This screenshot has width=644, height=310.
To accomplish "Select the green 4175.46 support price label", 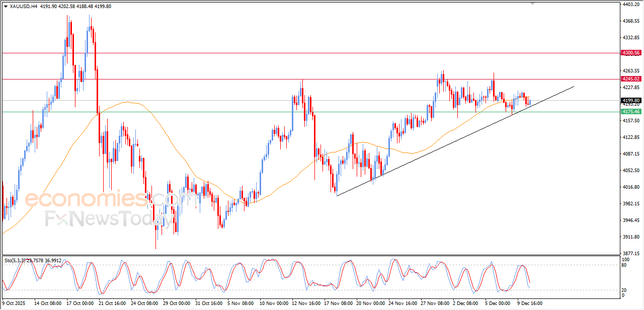I will tap(630, 112).
